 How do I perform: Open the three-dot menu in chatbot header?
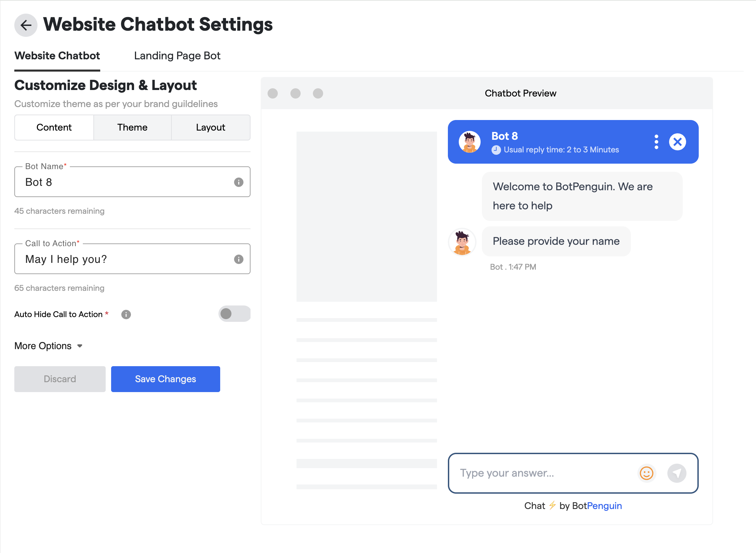pyautogui.click(x=656, y=142)
